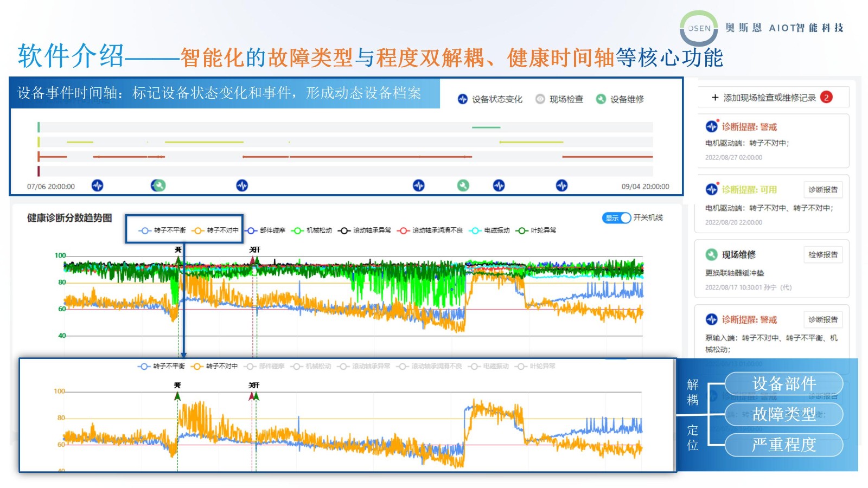Click pulse icon of 诊断提醒: 可用 card
The image size is (868, 488).
pos(711,189)
